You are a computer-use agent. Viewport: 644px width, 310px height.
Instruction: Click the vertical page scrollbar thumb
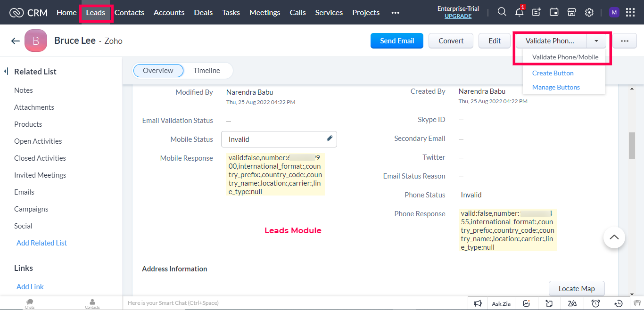tap(632, 145)
